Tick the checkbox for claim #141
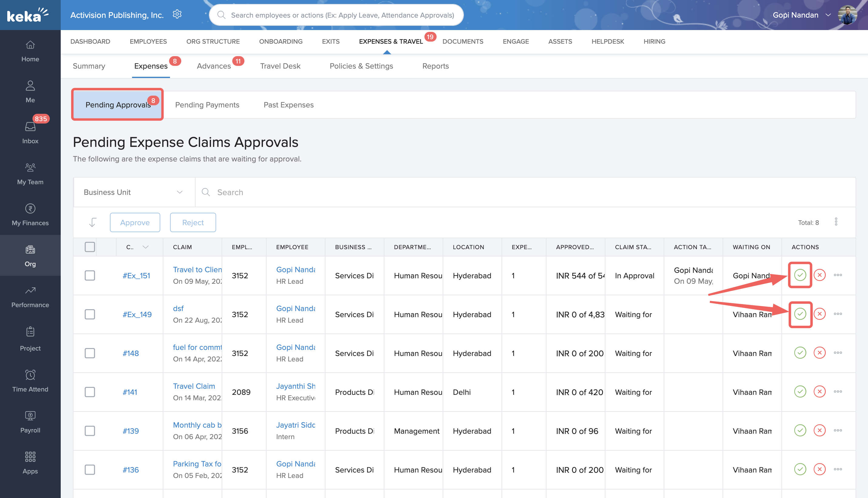This screenshot has height=498, width=868. 90,392
